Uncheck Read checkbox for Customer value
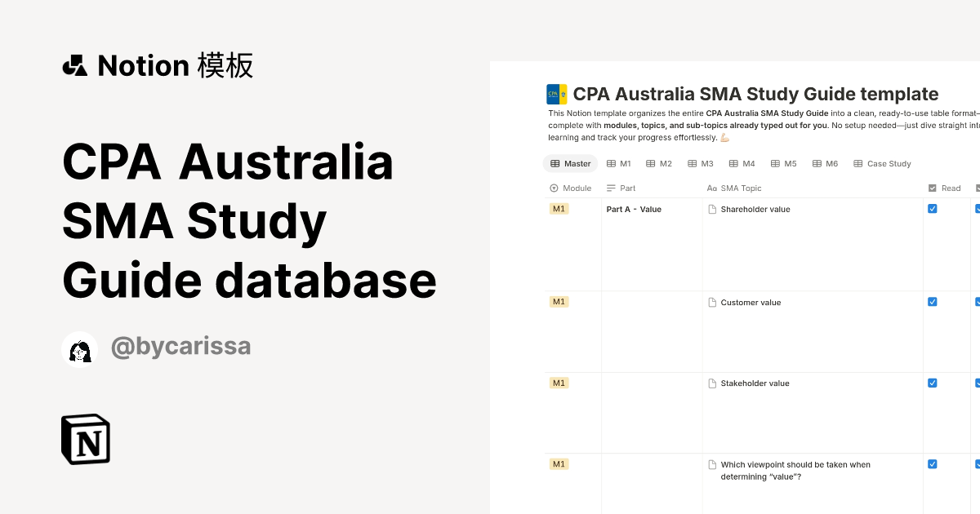Image resolution: width=980 pixels, height=514 pixels. point(933,302)
